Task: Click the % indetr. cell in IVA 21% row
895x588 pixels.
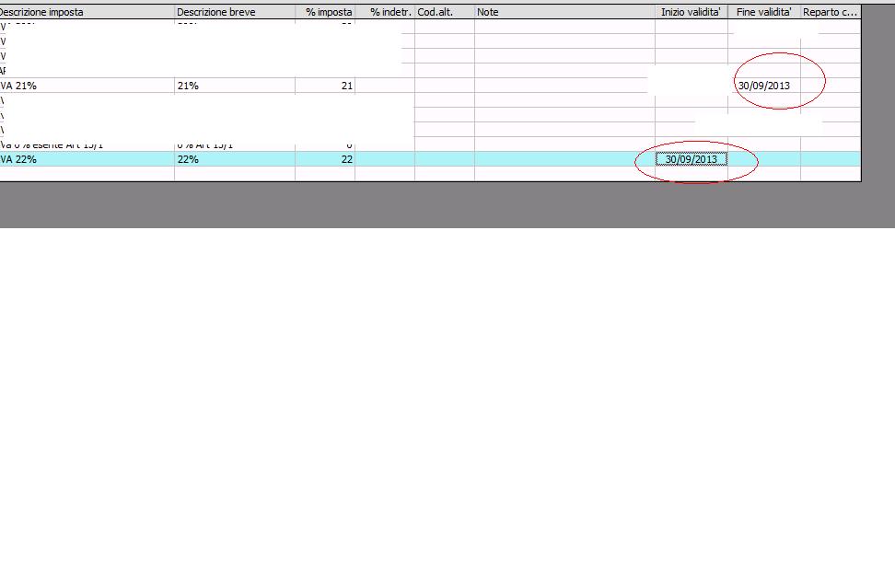Action: 385,86
